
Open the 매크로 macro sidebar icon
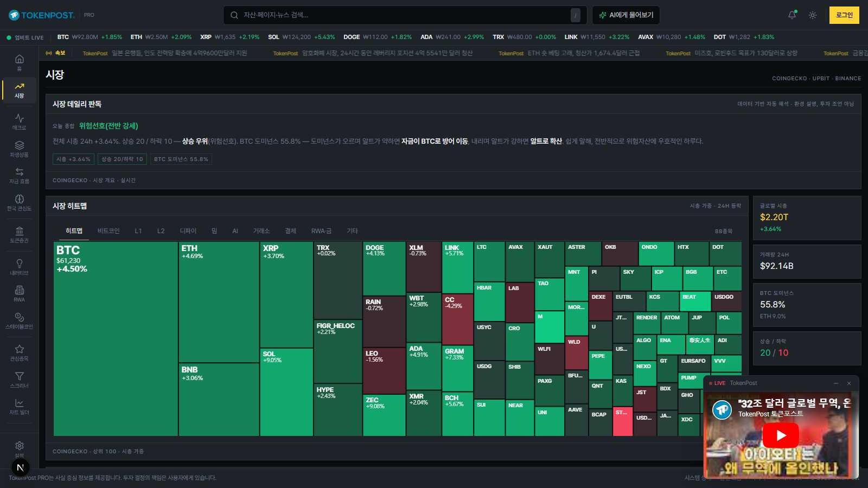pos(20,121)
